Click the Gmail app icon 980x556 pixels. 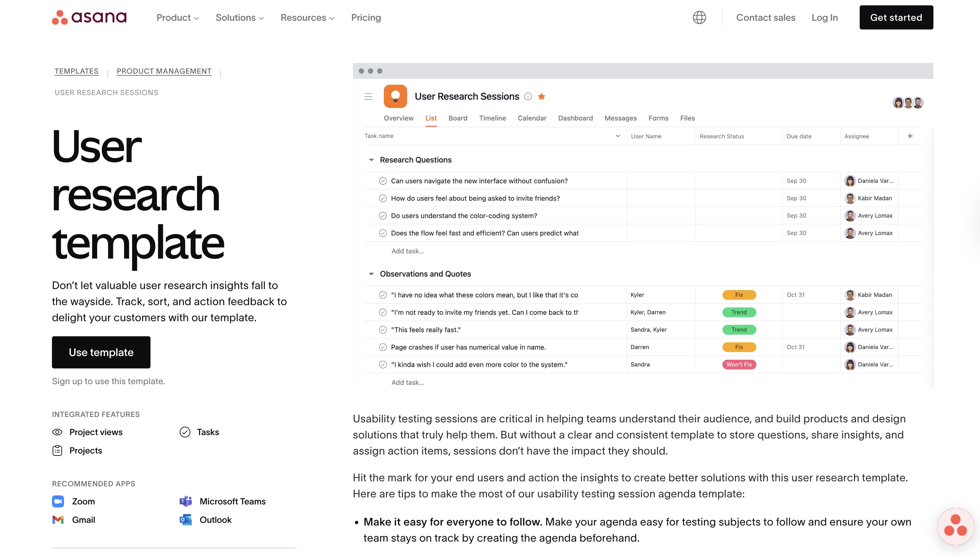58,520
